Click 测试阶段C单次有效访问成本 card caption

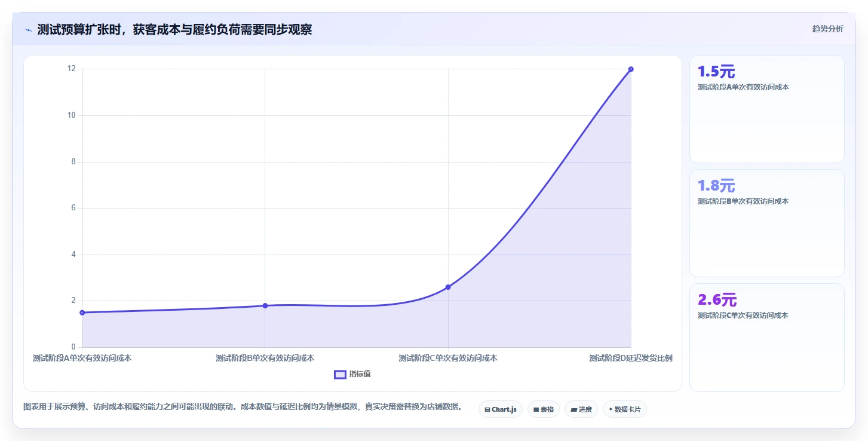click(x=743, y=316)
